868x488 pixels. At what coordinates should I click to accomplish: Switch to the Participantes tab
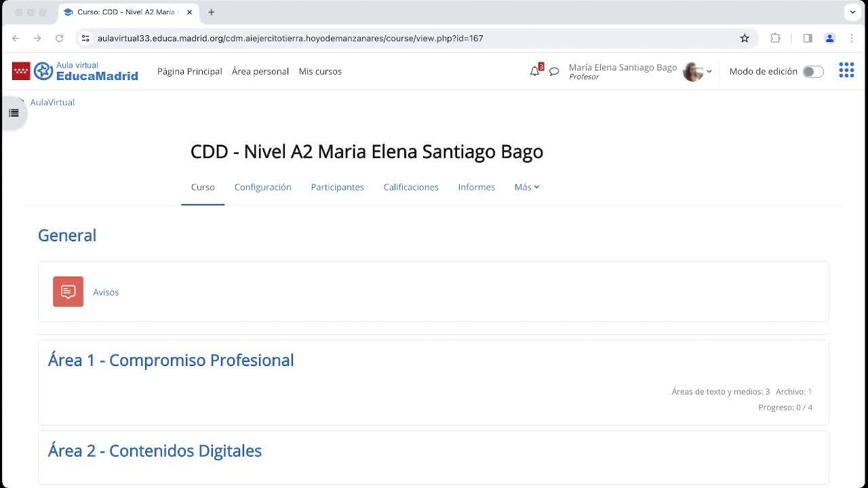click(x=337, y=187)
